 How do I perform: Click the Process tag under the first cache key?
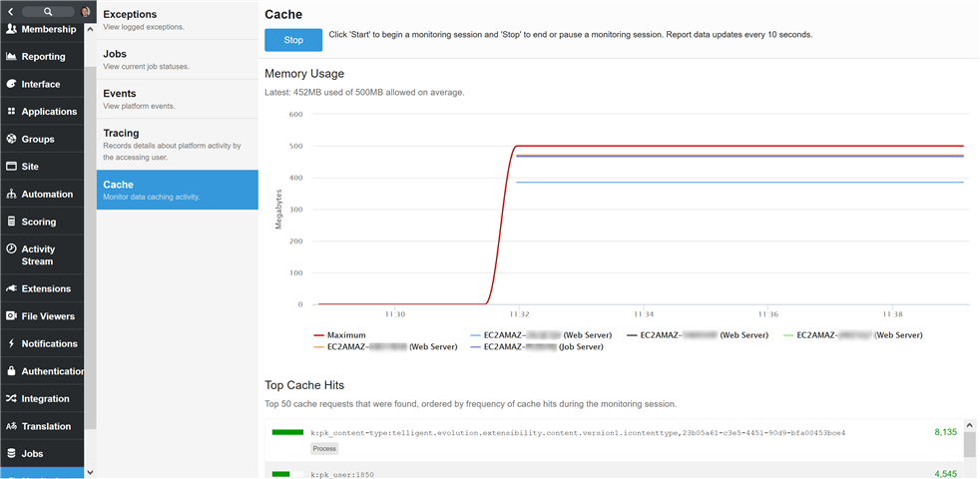[x=323, y=448]
